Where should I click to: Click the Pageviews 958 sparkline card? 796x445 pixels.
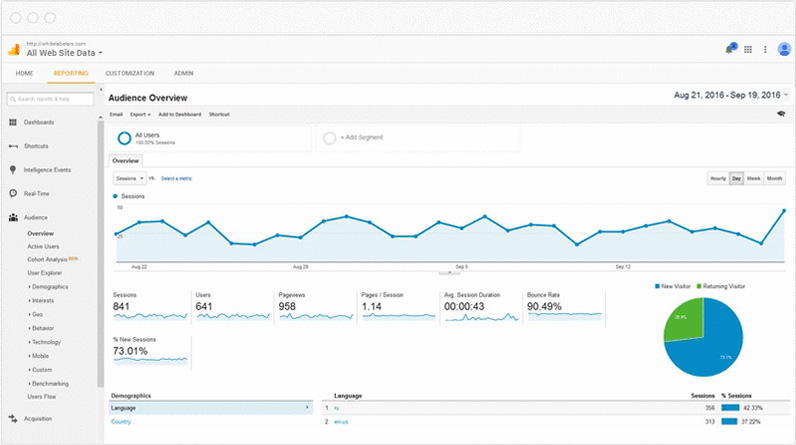coord(315,308)
